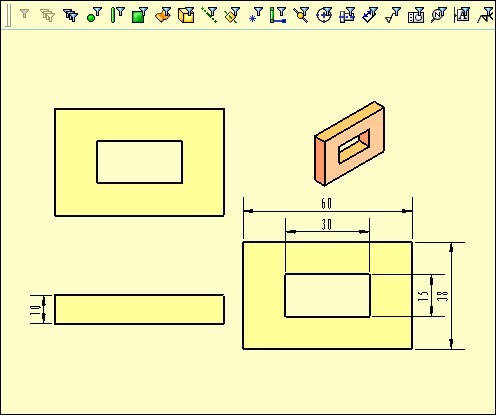496x415 pixels.
Task: Select the 60 width dimension text
Action: click(x=327, y=204)
